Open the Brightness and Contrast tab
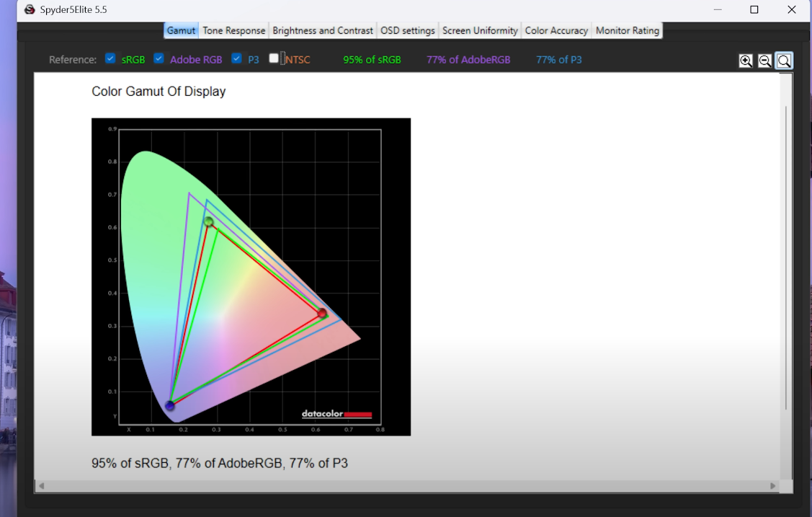This screenshot has height=517, width=812. point(323,30)
